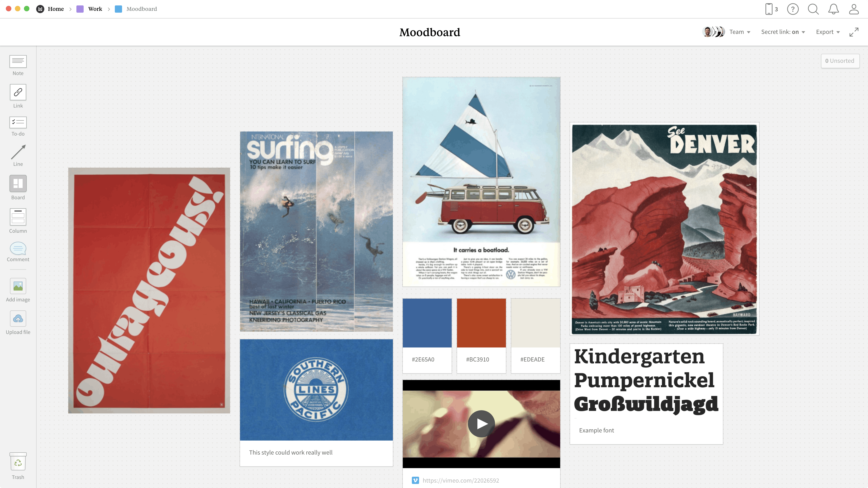
Task: Expand the Team dropdown
Action: coord(740,32)
